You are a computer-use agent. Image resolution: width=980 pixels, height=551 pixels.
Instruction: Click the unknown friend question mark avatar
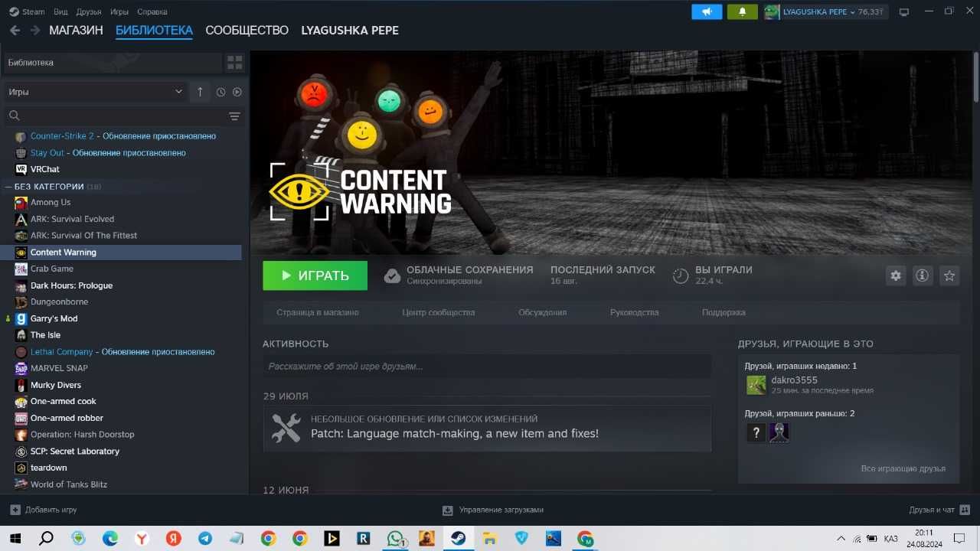(x=756, y=432)
